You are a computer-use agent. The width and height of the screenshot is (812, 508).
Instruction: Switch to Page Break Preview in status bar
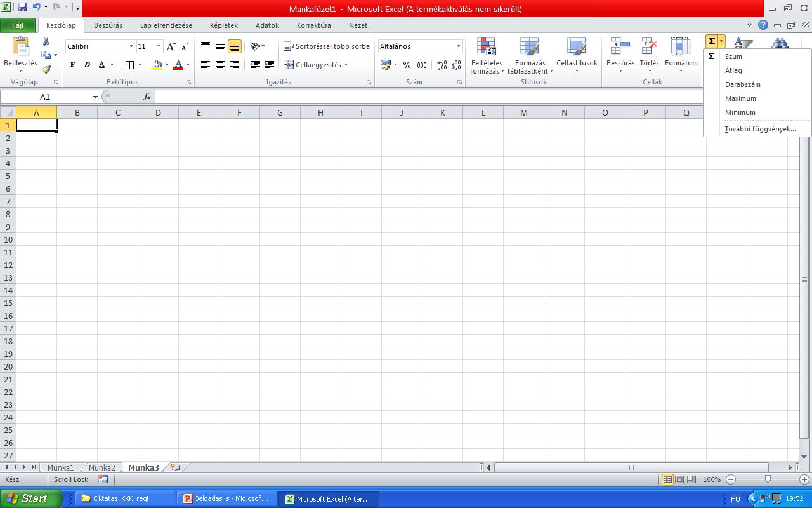tap(691, 479)
